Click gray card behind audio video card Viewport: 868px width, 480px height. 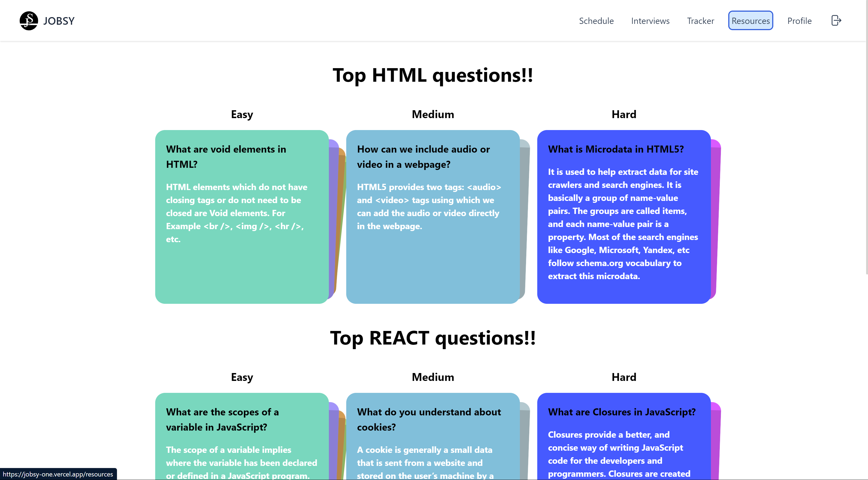[524, 216]
